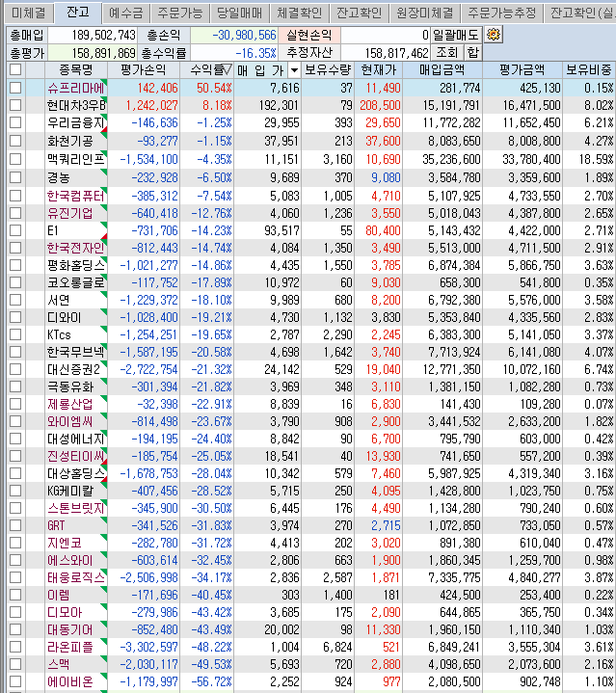Image resolution: width=616 pixels, height=693 pixels.
Task: Open the 주문가능추정 tab
Action: [x=502, y=13]
